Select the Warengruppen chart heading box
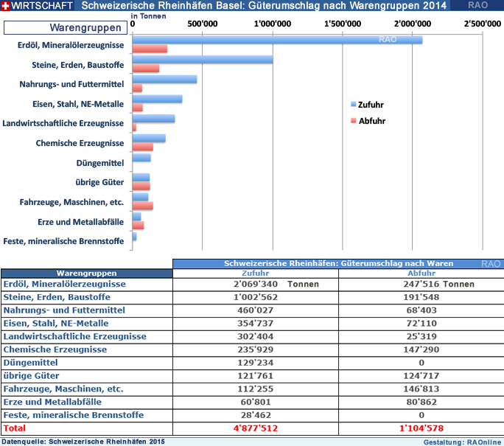 point(65,28)
